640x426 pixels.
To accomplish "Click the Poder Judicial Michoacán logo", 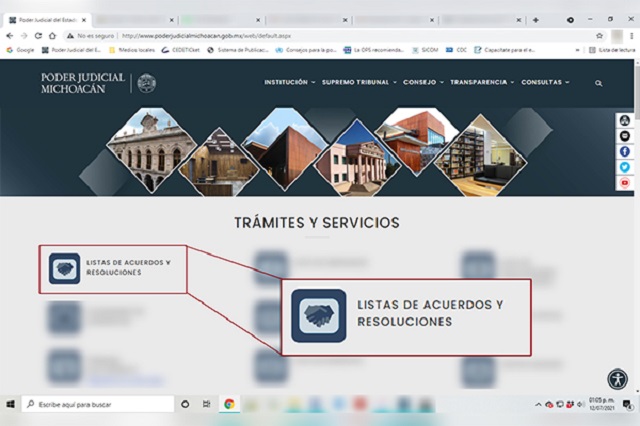I will [x=83, y=83].
